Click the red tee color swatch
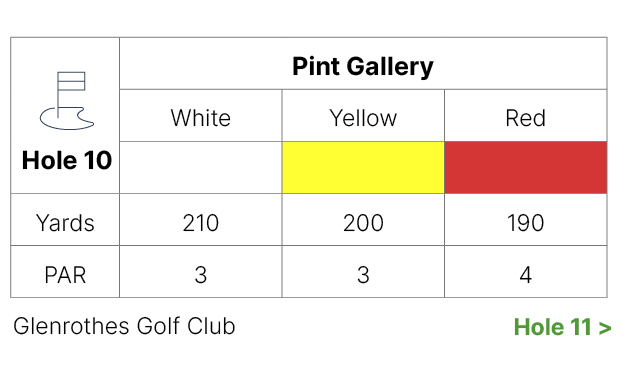Image resolution: width=625 pixels, height=365 pixels. tap(526, 167)
